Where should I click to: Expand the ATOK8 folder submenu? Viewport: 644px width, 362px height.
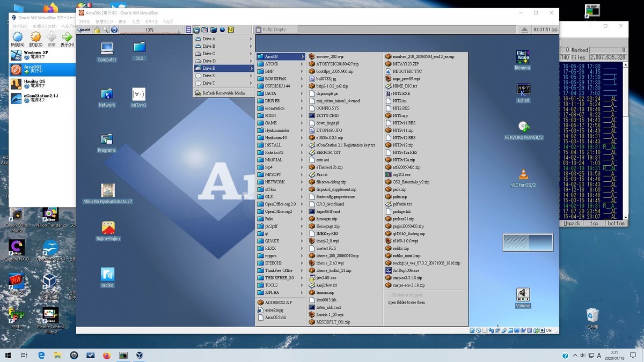(281, 64)
